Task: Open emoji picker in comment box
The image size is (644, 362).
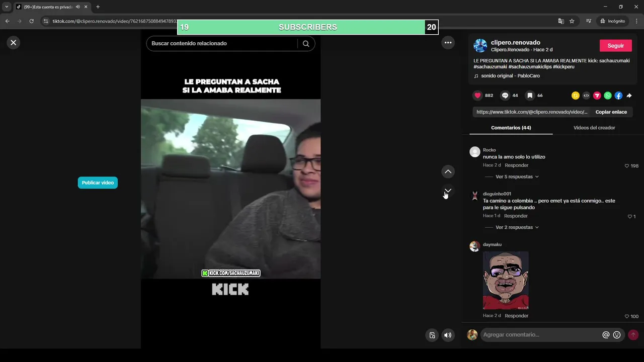Action: click(617, 335)
